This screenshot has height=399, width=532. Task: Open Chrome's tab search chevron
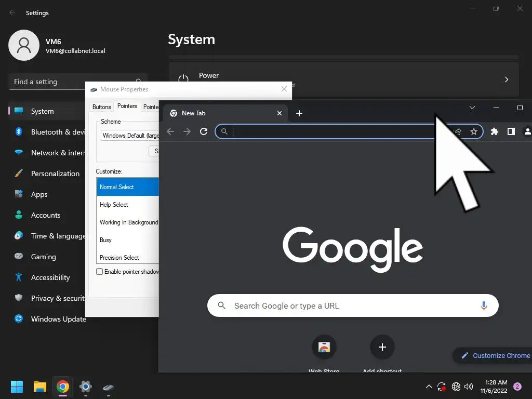pyautogui.click(x=472, y=108)
